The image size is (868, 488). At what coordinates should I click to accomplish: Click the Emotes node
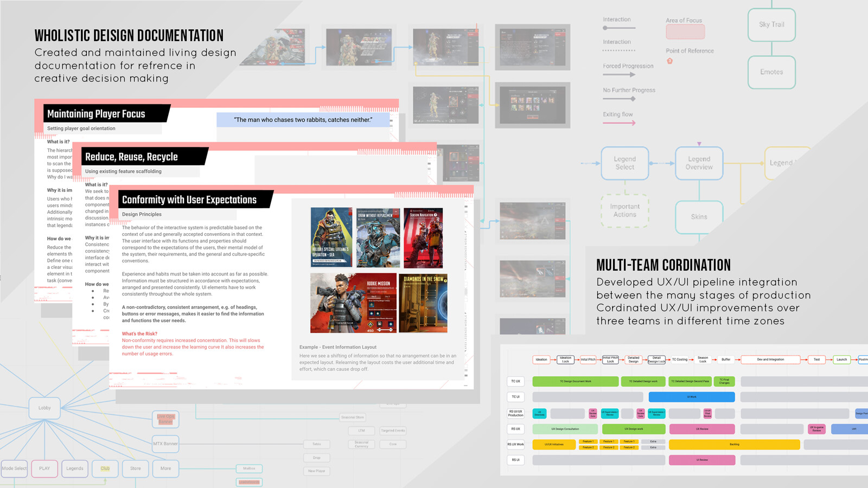[771, 72]
